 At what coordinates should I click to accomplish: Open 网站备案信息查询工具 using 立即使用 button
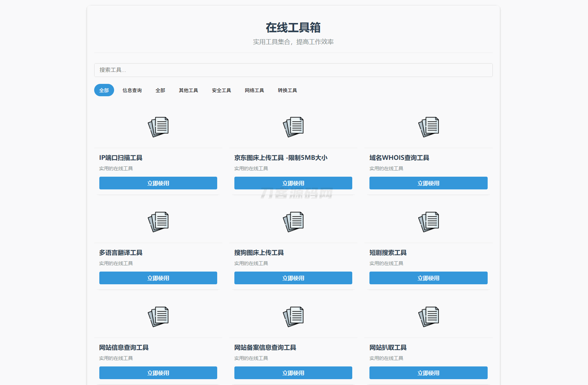(x=293, y=373)
